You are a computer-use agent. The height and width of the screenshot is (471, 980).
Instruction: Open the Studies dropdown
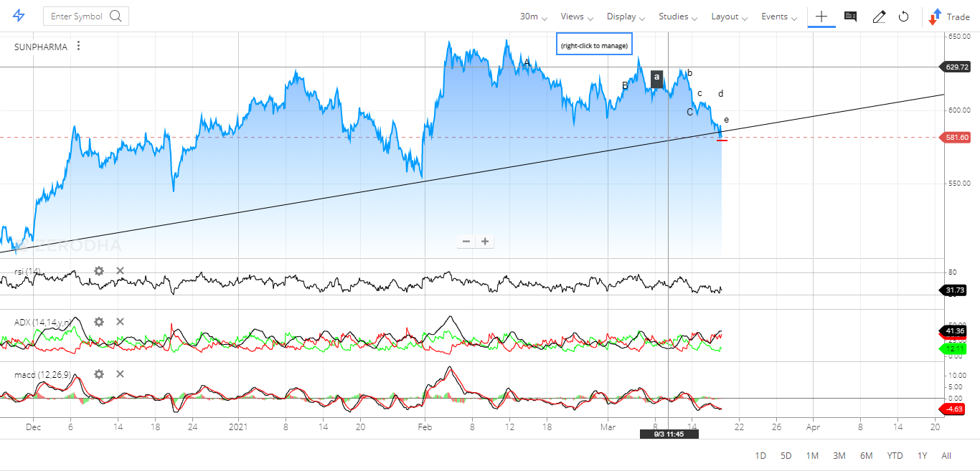click(678, 16)
